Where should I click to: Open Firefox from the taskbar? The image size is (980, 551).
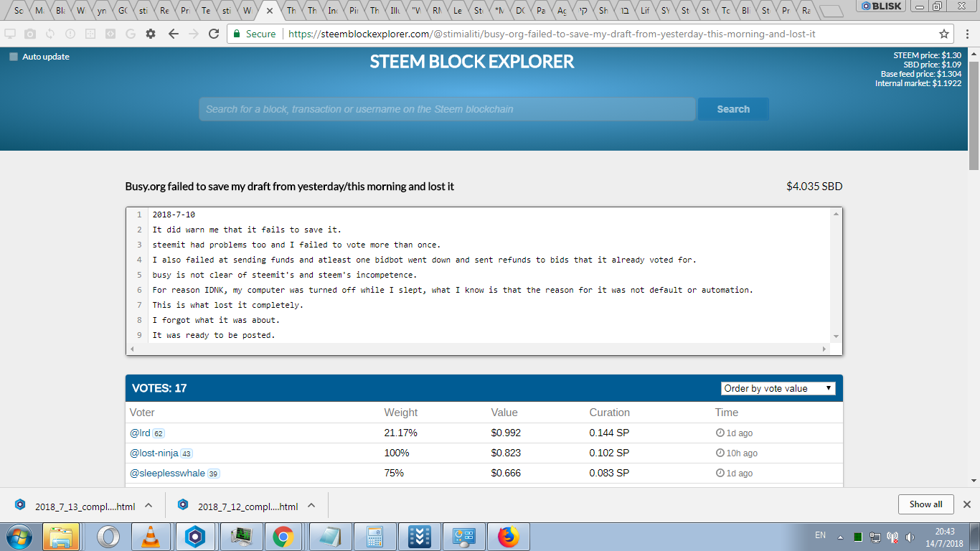[508, 537]
